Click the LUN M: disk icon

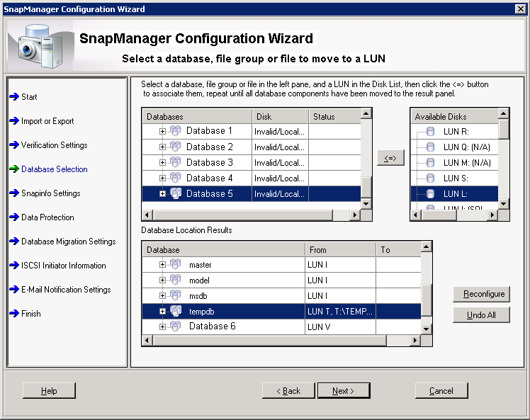pos(430,162)
